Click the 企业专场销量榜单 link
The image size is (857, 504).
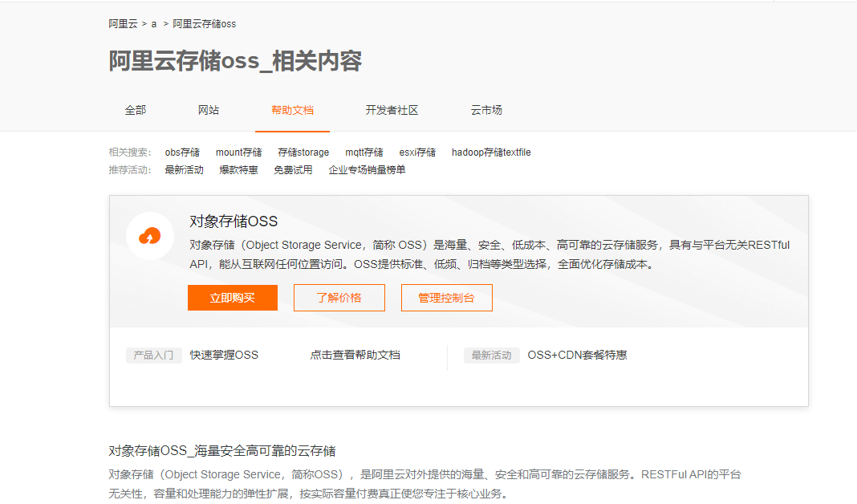coord(367,170)
